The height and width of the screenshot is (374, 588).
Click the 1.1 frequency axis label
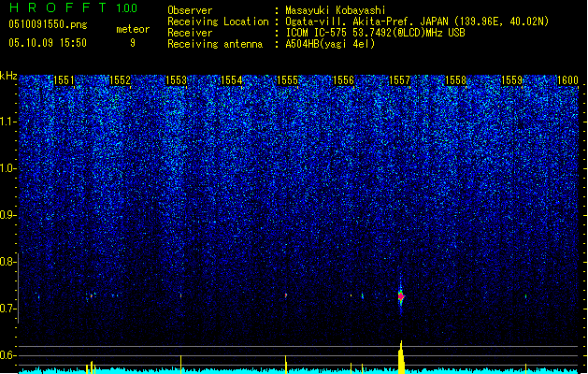click(x=8, y=122)
